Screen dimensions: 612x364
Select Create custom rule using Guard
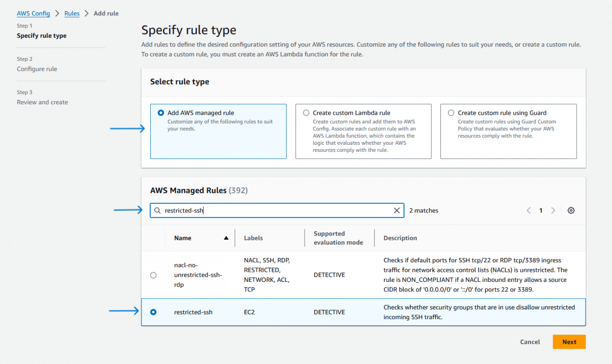(451, 113)
